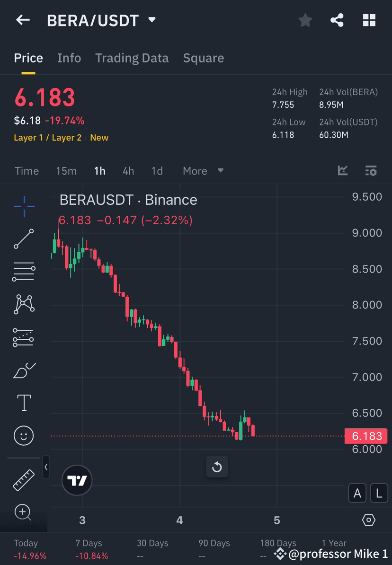
Task: Select the crosshair cursor tool
Action: (x=24, y=205)
